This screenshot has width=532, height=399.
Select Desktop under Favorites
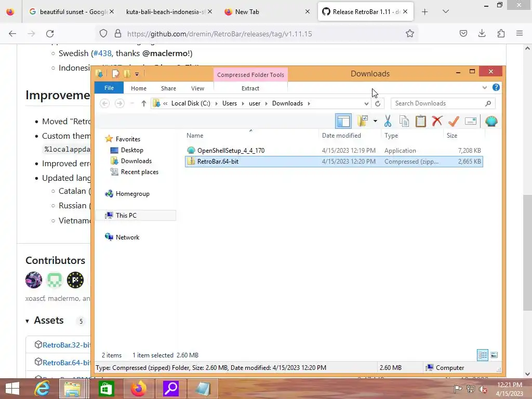132,150
